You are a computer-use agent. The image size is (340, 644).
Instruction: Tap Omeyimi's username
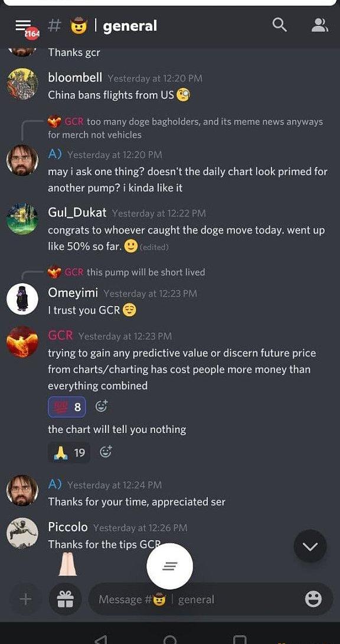pyautogui.click(x=73, y=293)
